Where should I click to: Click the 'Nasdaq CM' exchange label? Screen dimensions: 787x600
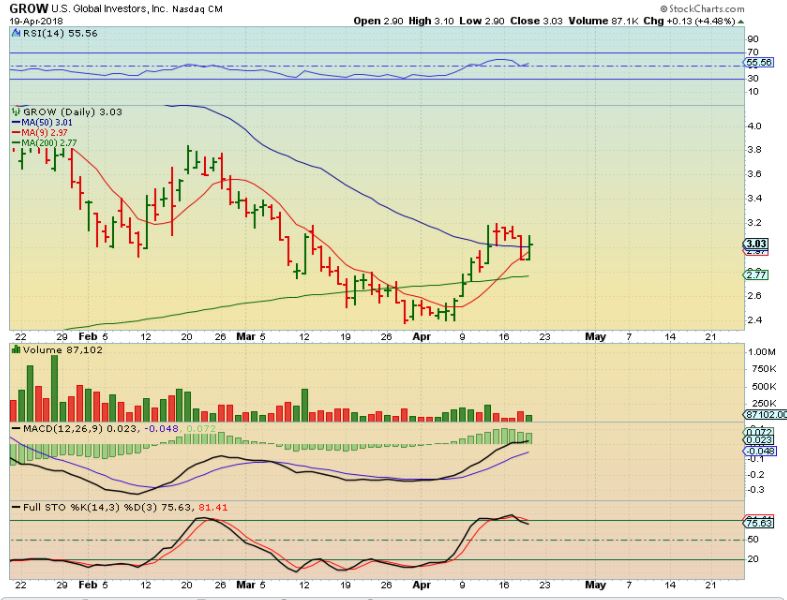197,9
